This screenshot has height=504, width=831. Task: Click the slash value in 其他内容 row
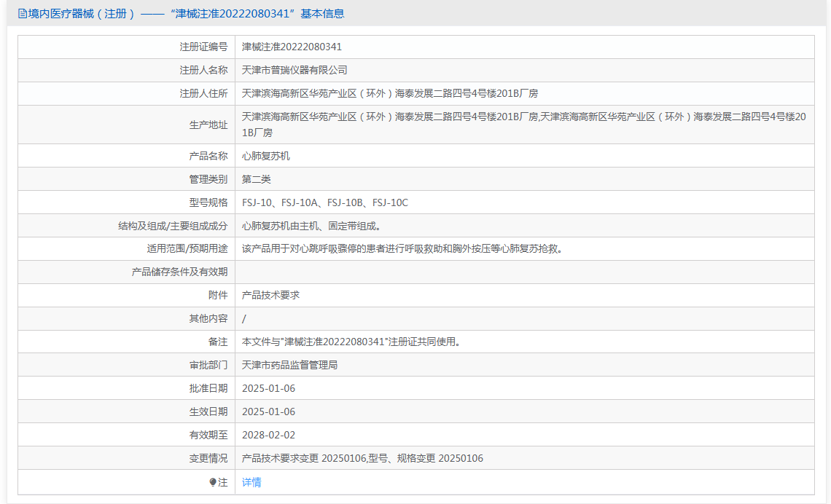tap(244, 319)
